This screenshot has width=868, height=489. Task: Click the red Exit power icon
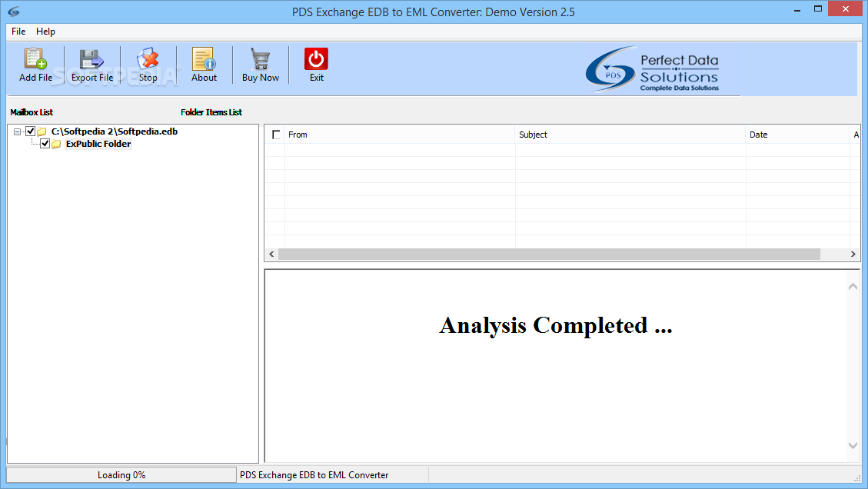click(x=316, y=58)
